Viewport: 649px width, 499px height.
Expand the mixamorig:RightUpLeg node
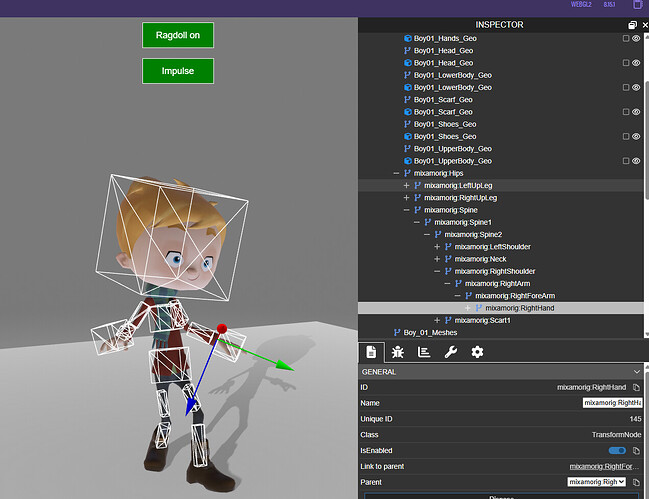coord(406,198)
